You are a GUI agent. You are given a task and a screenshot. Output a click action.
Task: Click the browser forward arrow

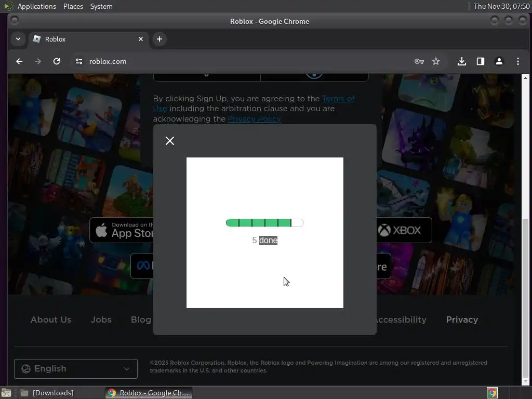tap(37, 61)
